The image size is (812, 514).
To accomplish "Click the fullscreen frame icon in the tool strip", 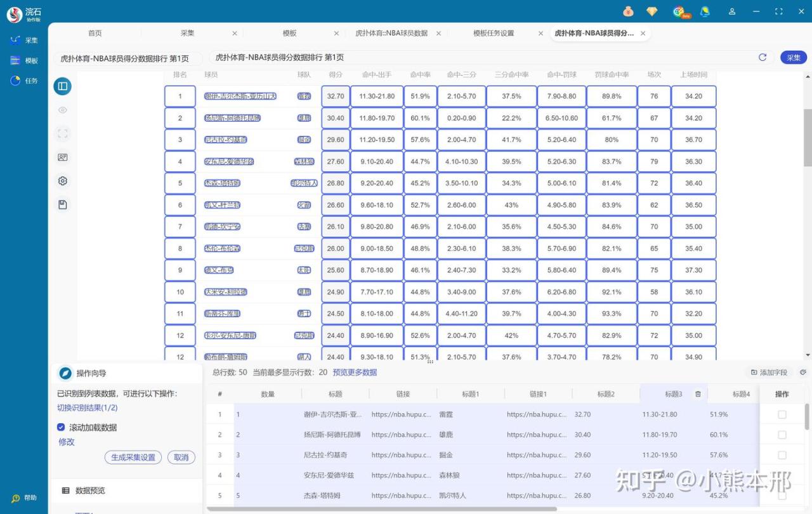I will tap(62, 133).
